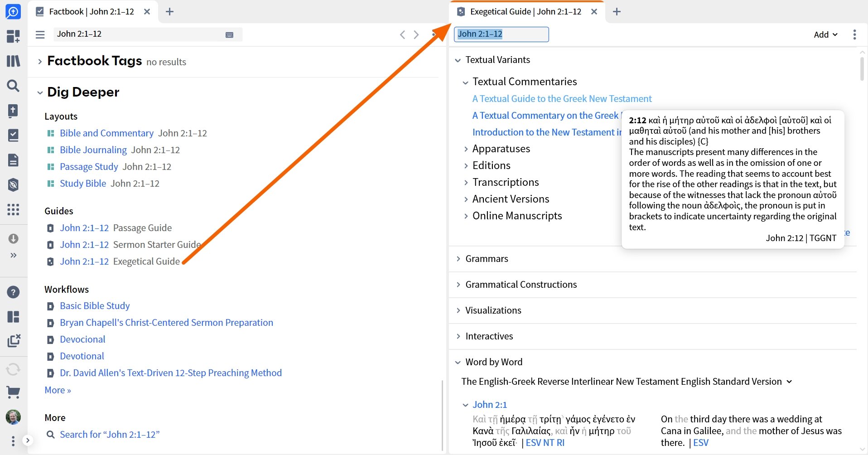Go back in Factbook history
Screen dimensions: 868x455
pyautogui.click(x=402, y=34)
